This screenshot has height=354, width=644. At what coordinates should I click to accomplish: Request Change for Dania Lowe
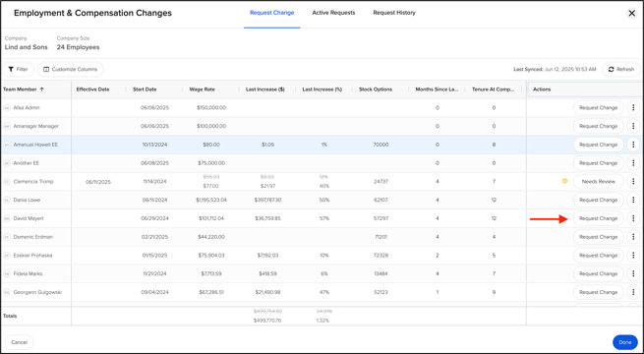pos(599,200)
